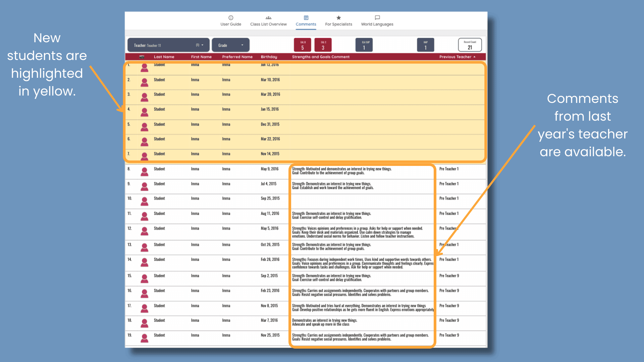The height and width of the screenshot is (362, 644).
Task: Select the Class List Overview people icon
Action: [268, 17]
